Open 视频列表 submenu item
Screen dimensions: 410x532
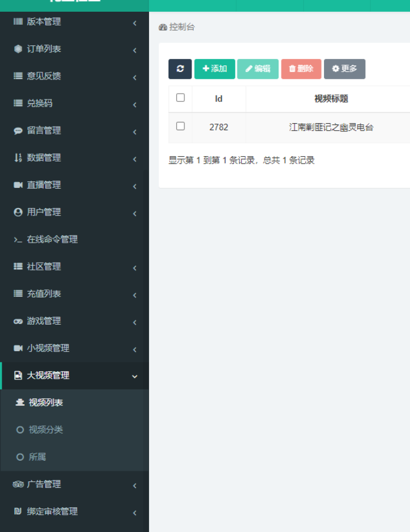[45, 402]
